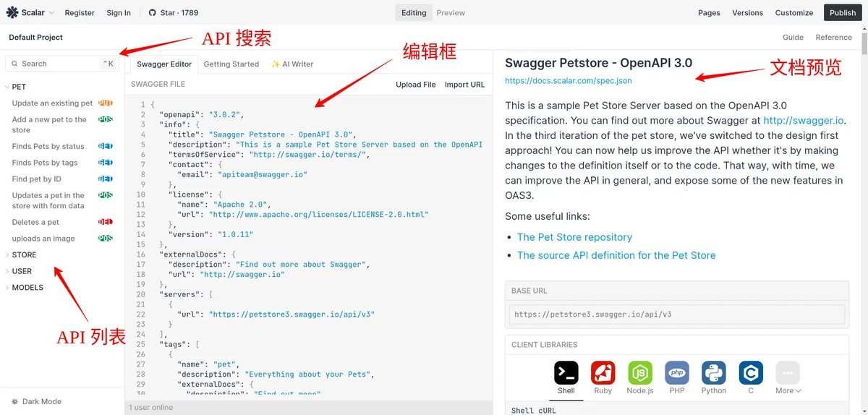Open the Customize menu
868x415 pixels.
[794, 12]
